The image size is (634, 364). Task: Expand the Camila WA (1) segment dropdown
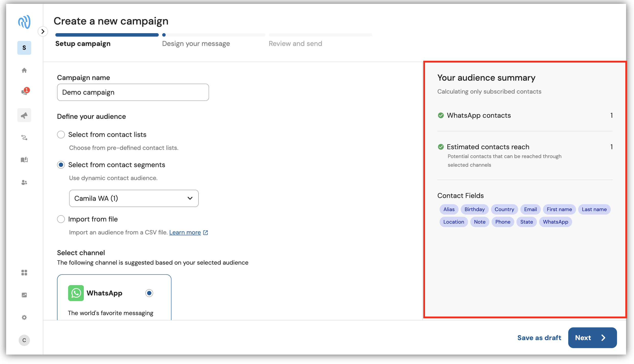click(134, 198)
